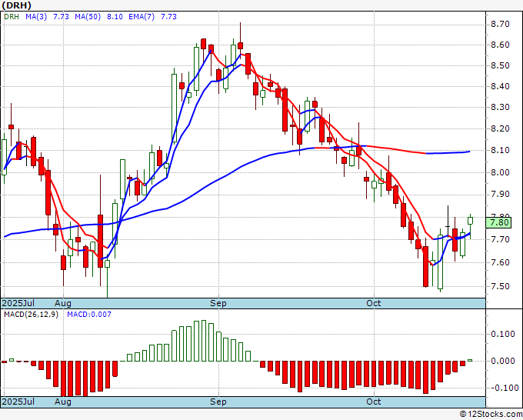Click the 7.50 price axis label
This screenshot has height=420, width=523.
click(x=500, y=286)
